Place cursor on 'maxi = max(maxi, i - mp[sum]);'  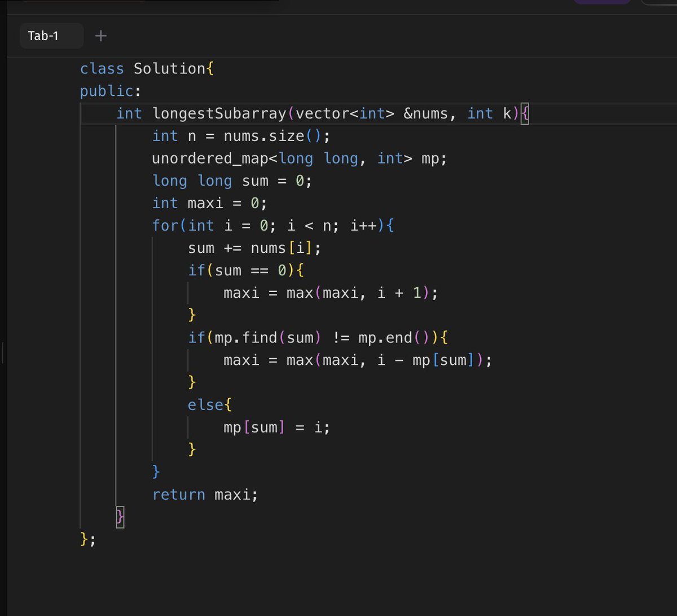click(x=358, y=360)
